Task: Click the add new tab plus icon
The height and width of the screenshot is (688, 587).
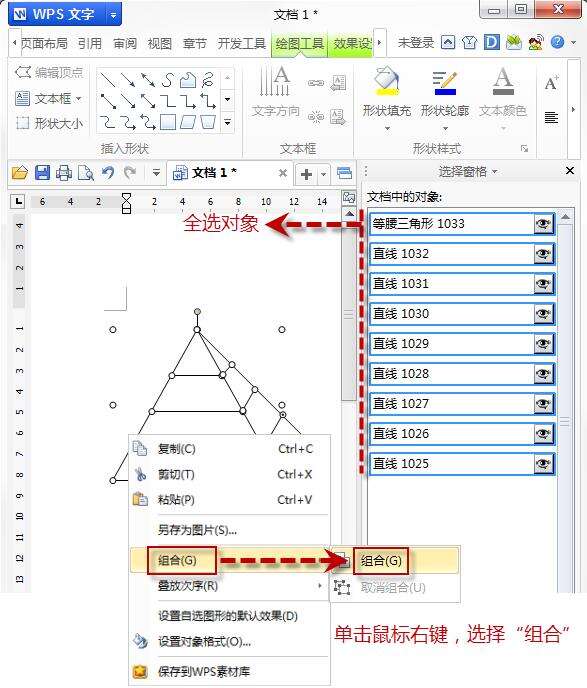Action: point(306,174)
